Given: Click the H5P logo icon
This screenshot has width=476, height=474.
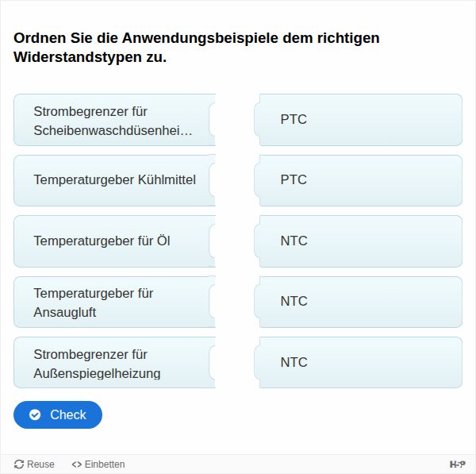Looking at the screenshot, I should (x=458, y=464).
